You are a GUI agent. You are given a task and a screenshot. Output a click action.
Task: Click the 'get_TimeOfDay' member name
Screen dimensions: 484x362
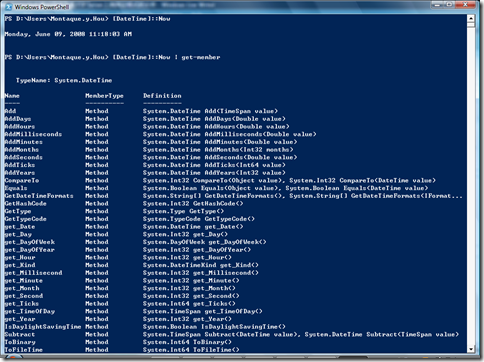point(30,311)
